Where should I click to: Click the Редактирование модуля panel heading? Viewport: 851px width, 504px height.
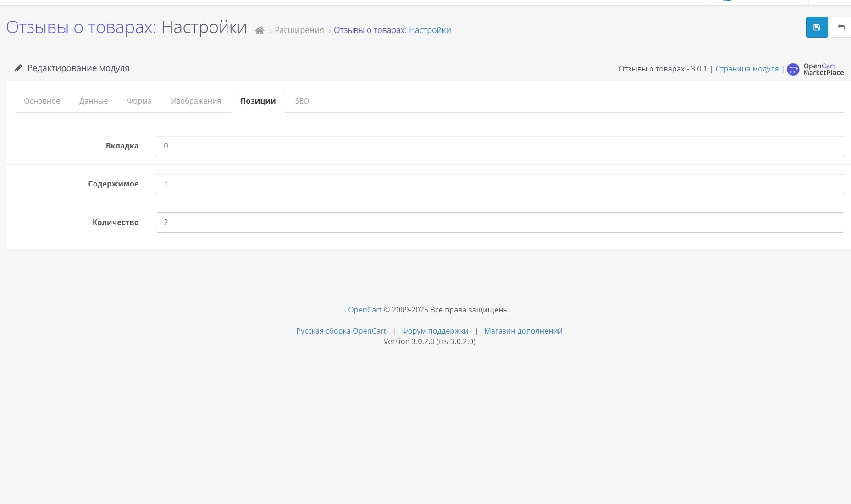[x=78, y=68]
